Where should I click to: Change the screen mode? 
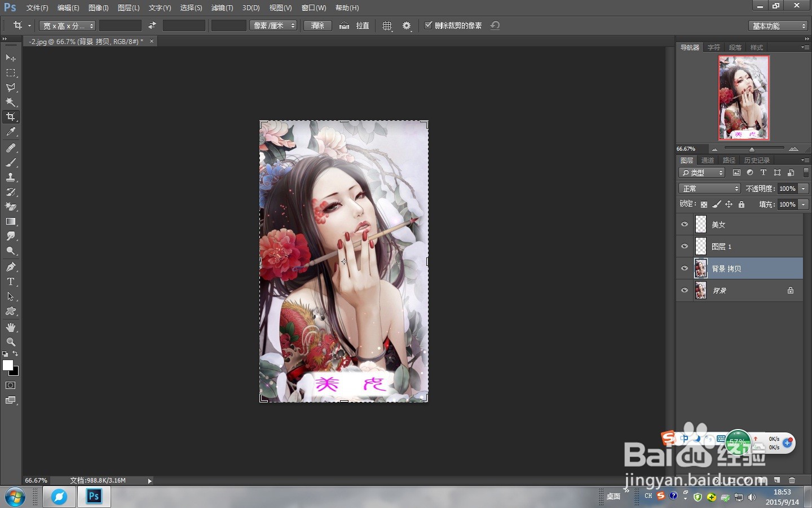pos(10,400)
